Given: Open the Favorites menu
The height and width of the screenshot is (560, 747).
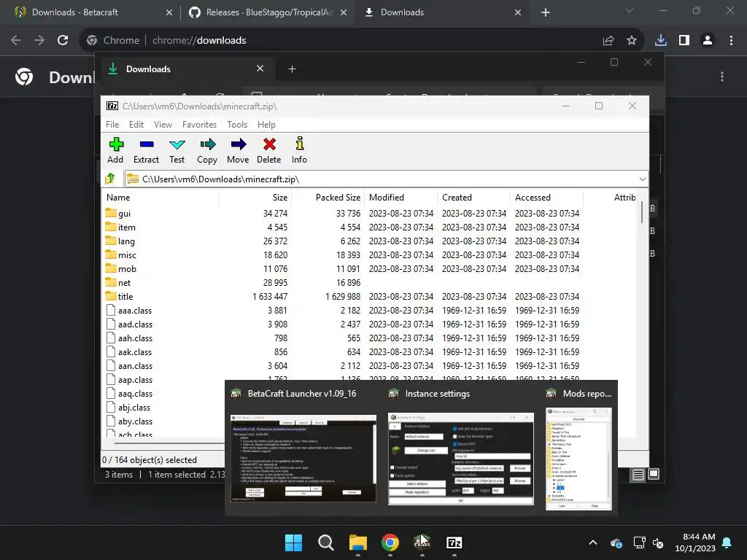Looking at the screenshot, I should tap(199, 124).
